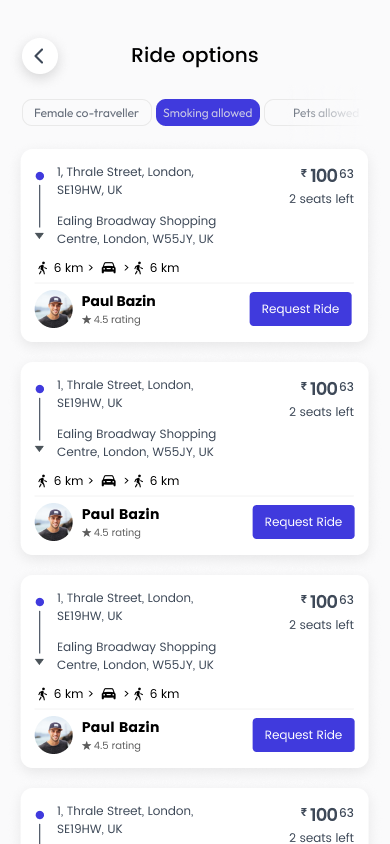This screenshot has height=844, width=390.
Task: Select Paul Bazin's name in the third card
Action: pos(120,727)
